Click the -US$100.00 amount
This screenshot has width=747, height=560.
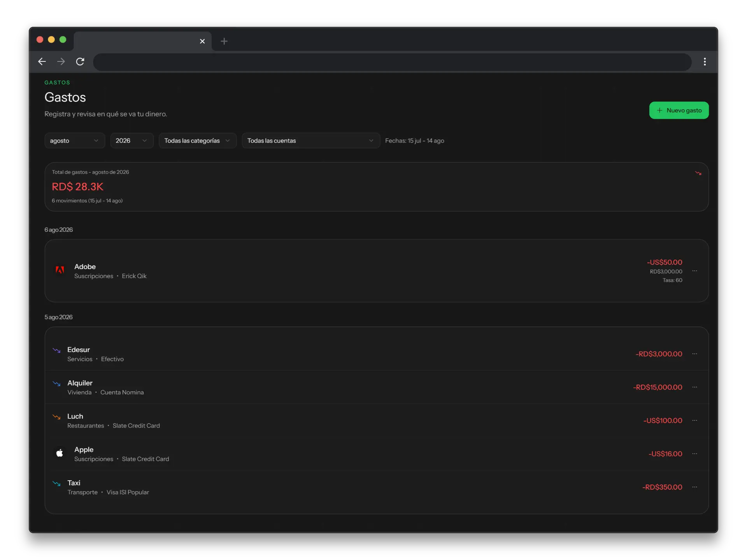click(x=663, y=420)
